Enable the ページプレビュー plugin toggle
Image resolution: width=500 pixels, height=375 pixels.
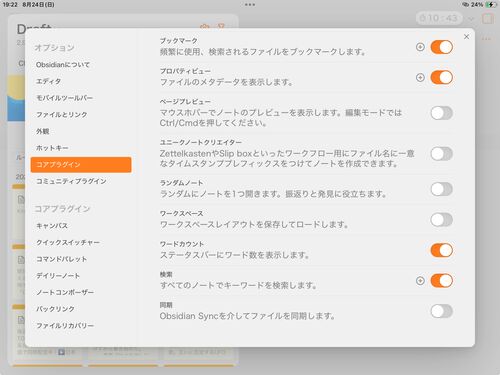tap(441, 113)
